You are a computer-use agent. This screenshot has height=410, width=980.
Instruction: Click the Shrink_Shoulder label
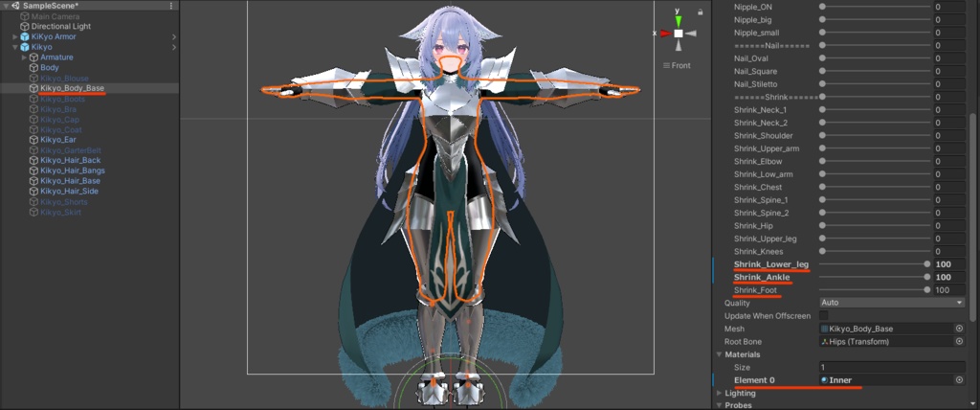coord(763,135)
